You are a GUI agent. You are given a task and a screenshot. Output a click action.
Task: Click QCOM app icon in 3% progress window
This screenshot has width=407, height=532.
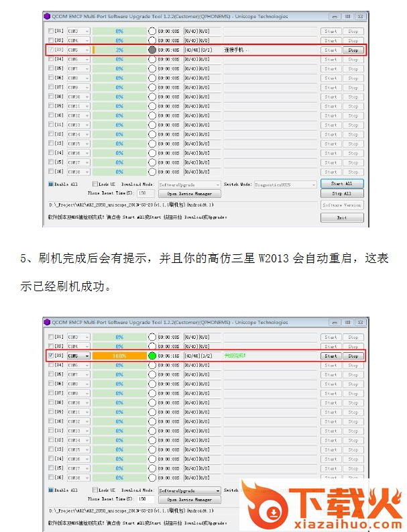(x=47, y=16)
